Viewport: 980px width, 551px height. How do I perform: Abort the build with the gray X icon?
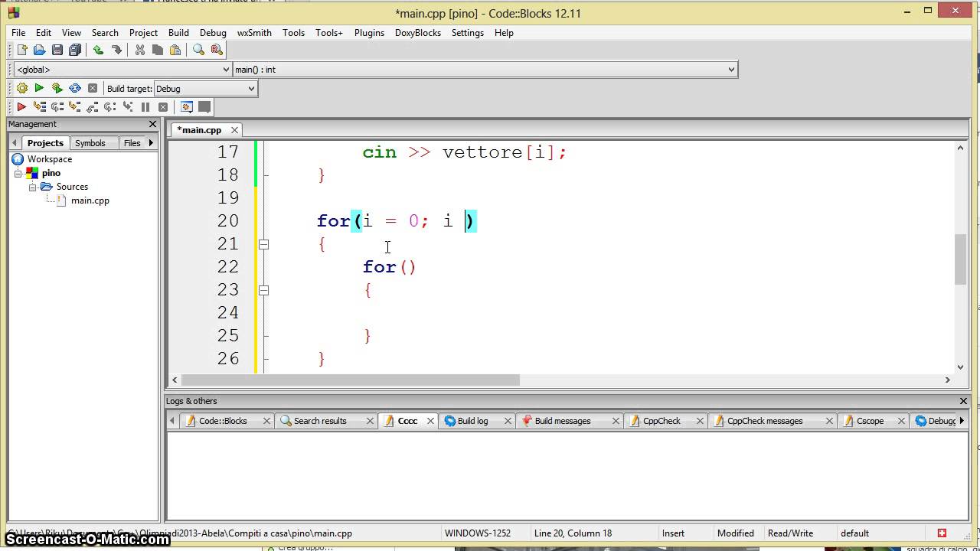[93, 88]
